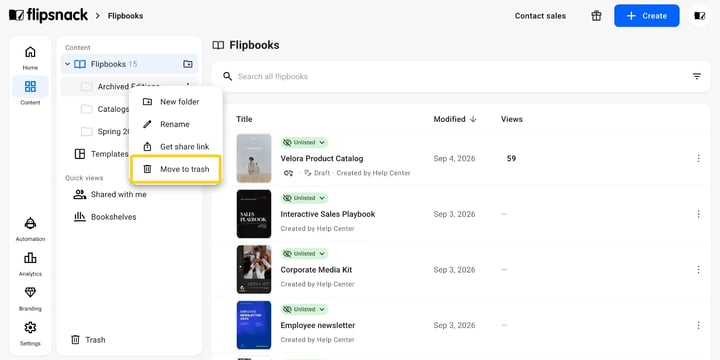This screenshot has width=720, height=360.
Task: Select Flipbooks in the content tree
Action: (129, 64)
